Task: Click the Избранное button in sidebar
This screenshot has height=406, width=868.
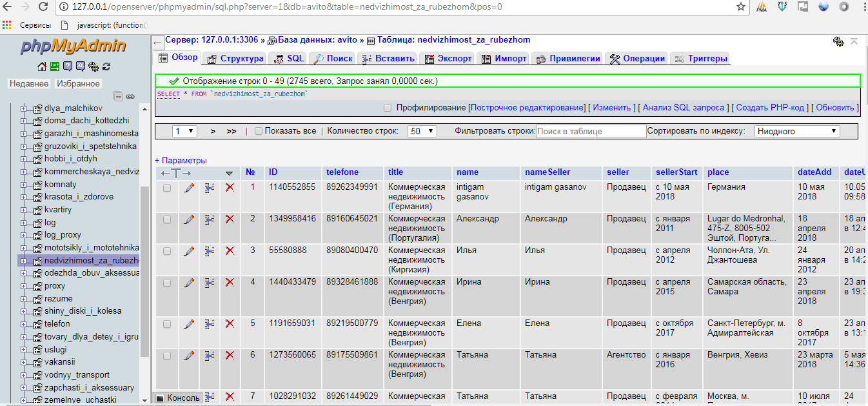Action: click(x=78, y=84)
